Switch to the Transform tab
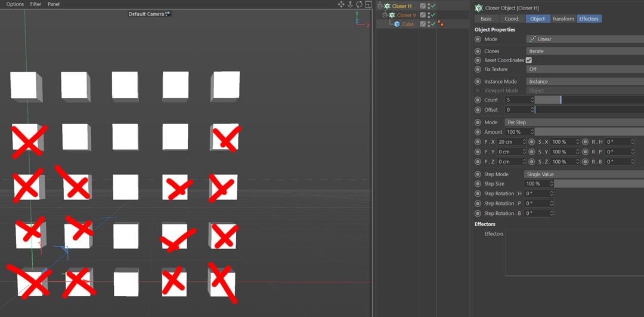Image resolution: width=644 pixels, height=317 pixels. click(x=563, y=19)
